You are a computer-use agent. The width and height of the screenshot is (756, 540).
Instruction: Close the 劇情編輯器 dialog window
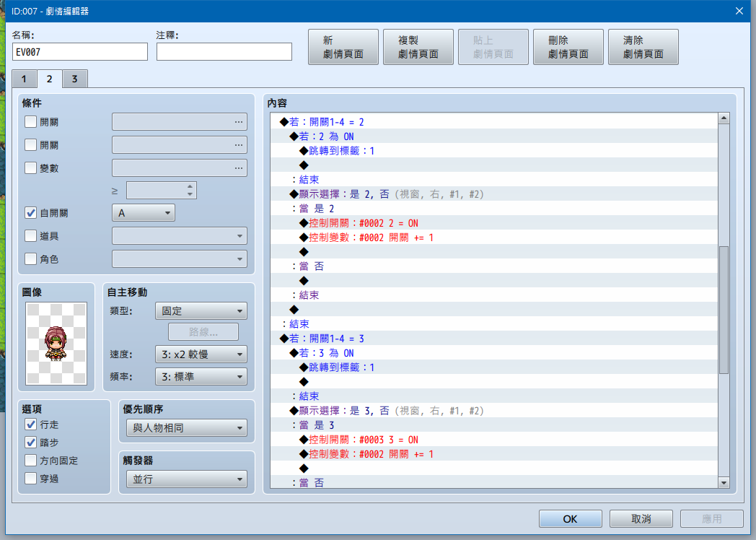[739, 11]
